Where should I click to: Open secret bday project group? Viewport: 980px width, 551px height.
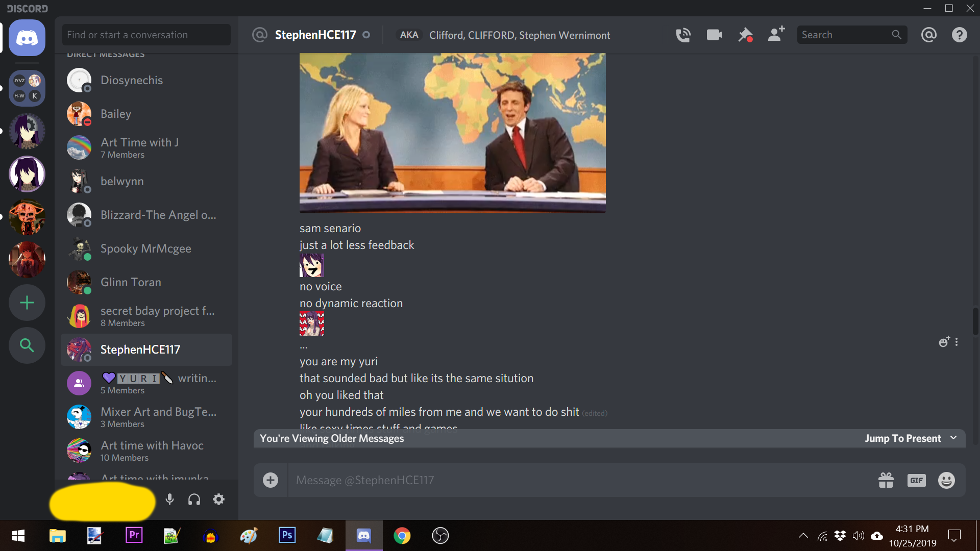[x=146, y=316]
